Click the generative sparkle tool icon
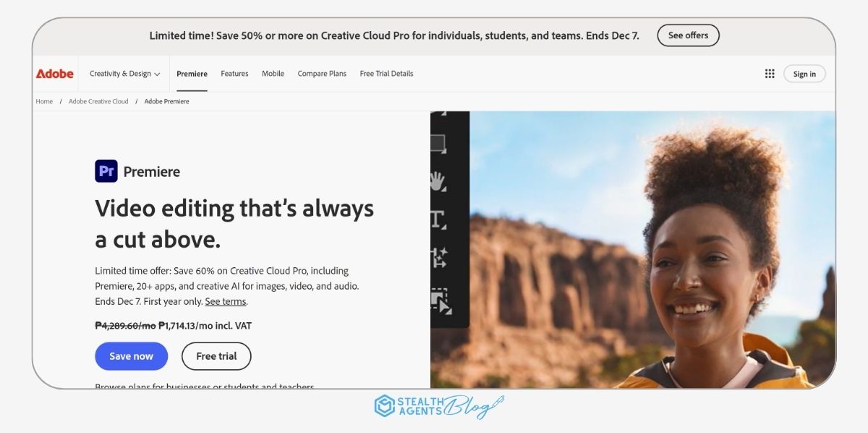This screenshot has width=868, height=433. click(x=438, y=257)
